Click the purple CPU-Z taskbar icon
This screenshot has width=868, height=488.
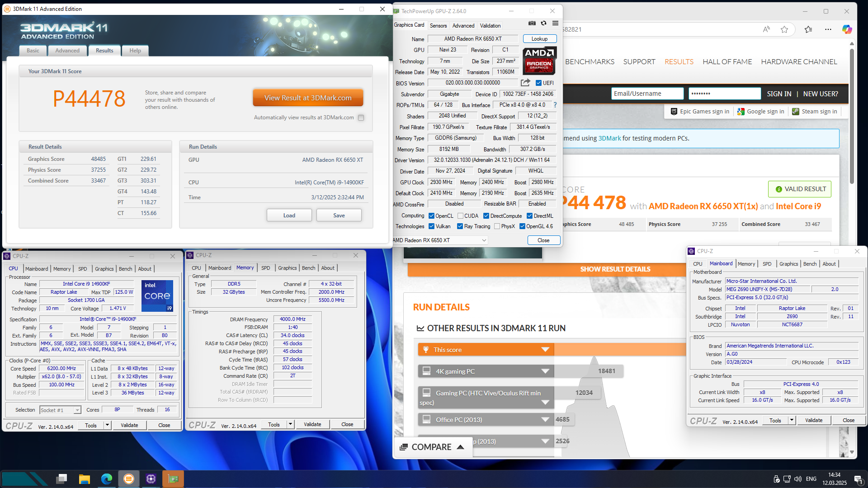click(x=151, y=479)
